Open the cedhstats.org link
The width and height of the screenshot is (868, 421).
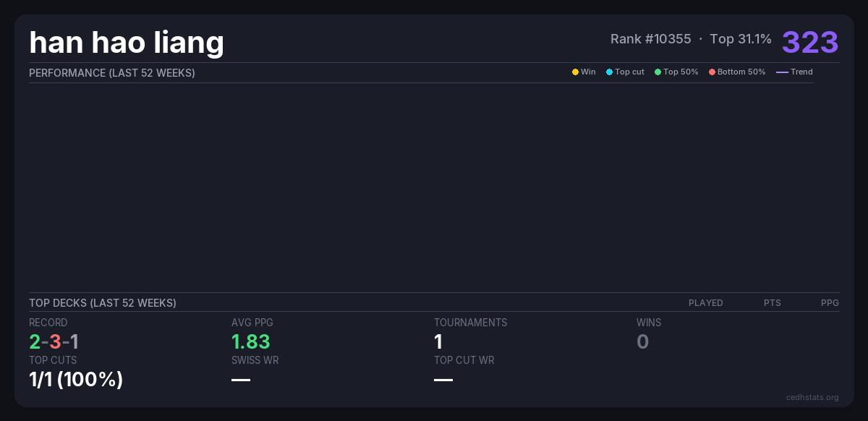click(x=812, y=397)
